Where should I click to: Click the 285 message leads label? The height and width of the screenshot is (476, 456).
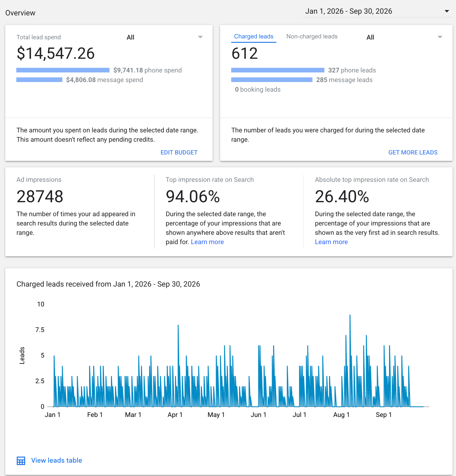pyautogui.click(x=344, y=80)
